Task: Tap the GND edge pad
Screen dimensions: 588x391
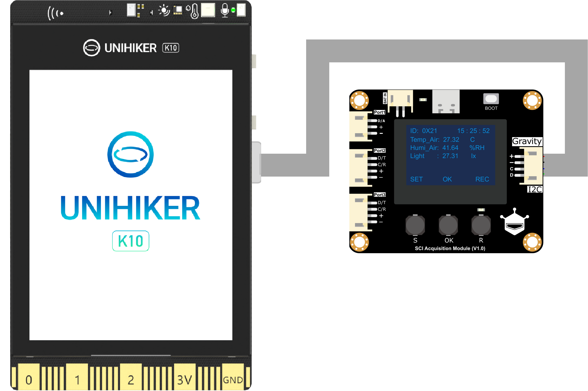Action: pyautogui.click(x=233, y=377)
